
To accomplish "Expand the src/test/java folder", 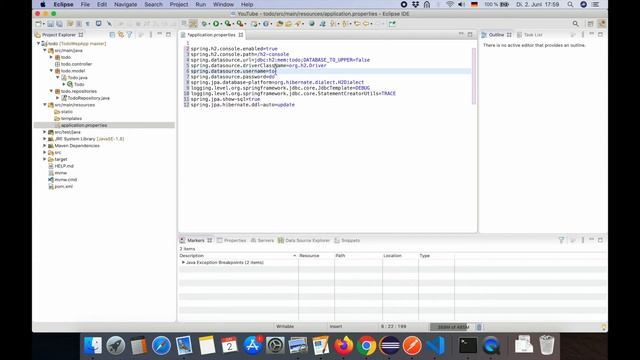I will [x=45, y=132].
